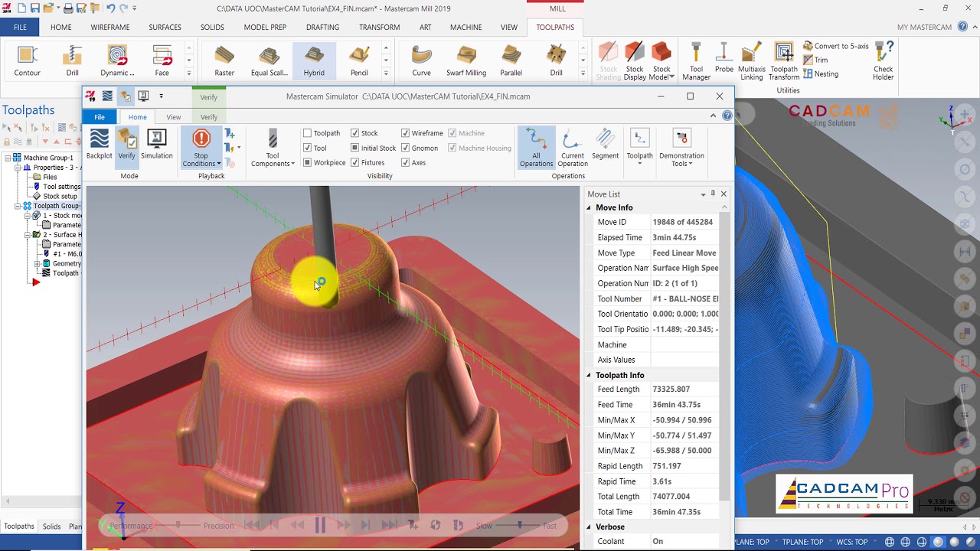The image size is (980, 551).
Task: Click the Nesting utility button
Action: click(821, 74)
